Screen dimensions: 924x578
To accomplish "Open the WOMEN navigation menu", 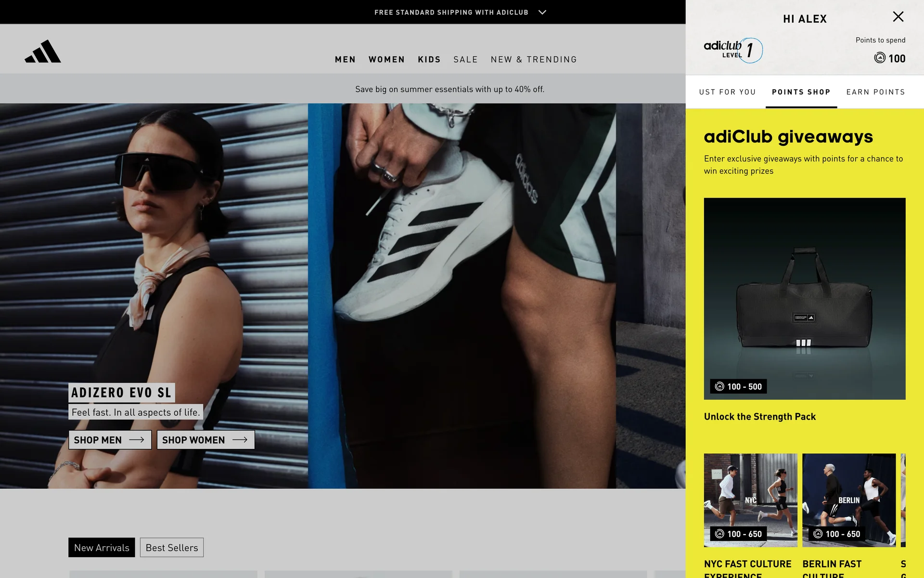I will click(386, 59).
